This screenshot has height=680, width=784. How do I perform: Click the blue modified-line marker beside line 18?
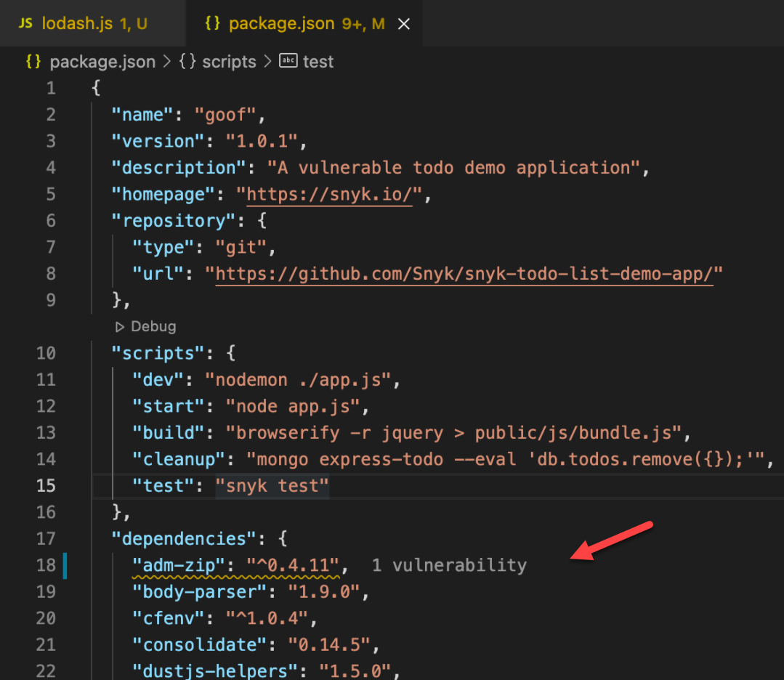pos(65,565)
